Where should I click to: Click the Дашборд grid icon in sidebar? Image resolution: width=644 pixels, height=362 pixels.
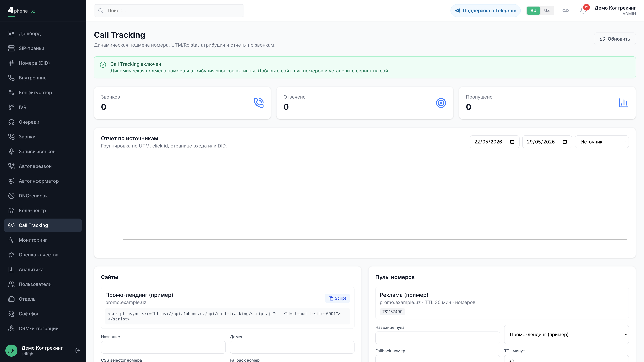click(11, 34)
